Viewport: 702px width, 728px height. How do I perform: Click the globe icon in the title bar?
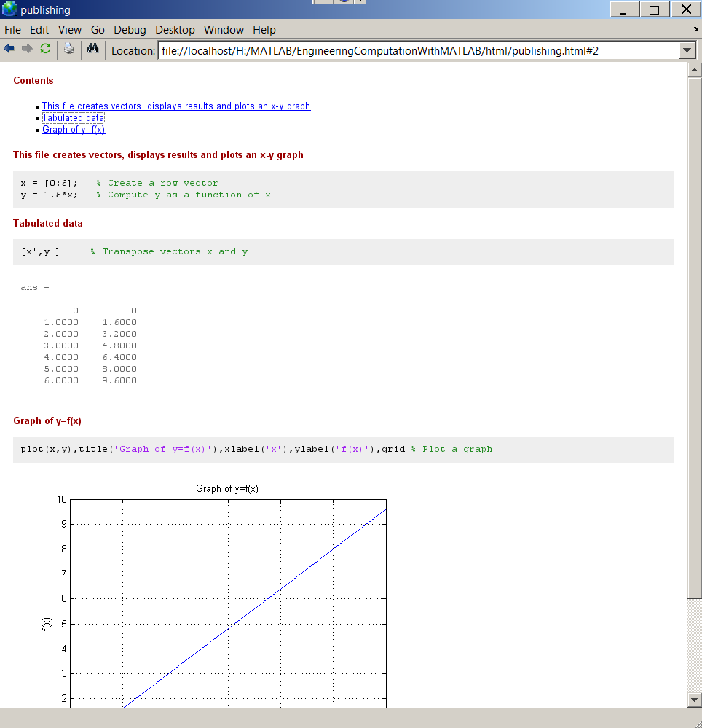pos(9,9)
